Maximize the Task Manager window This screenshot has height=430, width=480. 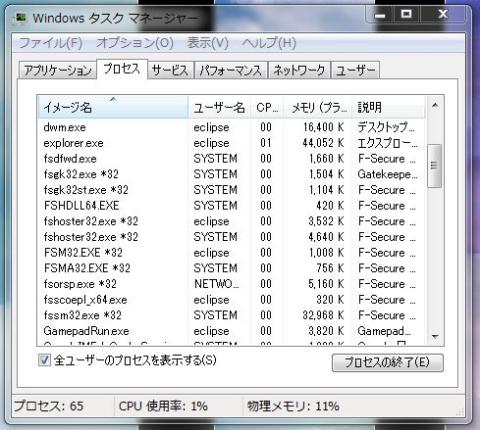pos(406,15)
